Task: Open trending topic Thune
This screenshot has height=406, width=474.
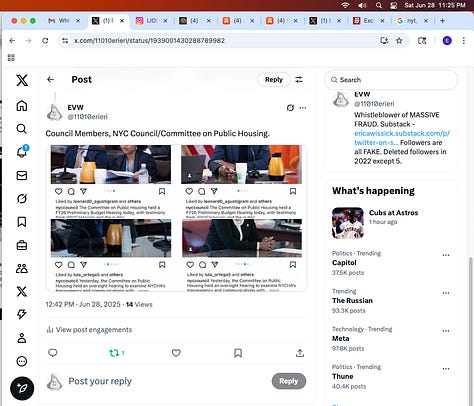Action: click(x=342, y=376)
